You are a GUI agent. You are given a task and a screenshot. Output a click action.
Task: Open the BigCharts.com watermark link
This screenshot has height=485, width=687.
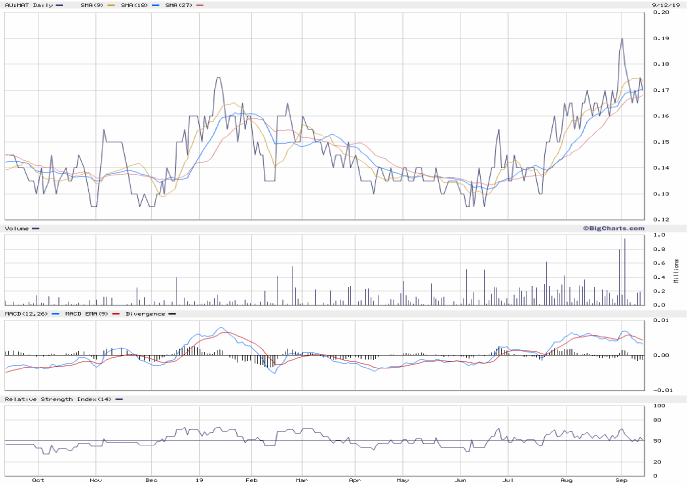click(614, 228)
